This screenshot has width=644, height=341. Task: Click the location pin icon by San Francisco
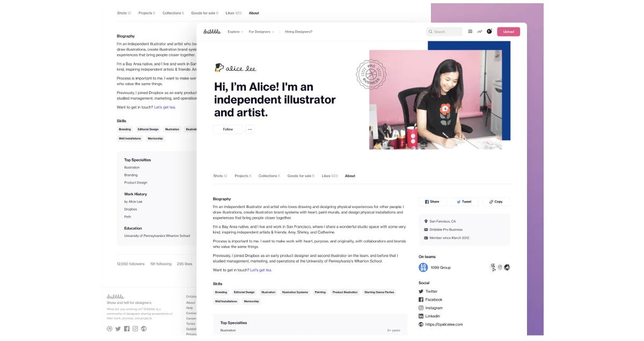[x=426, y=221]
